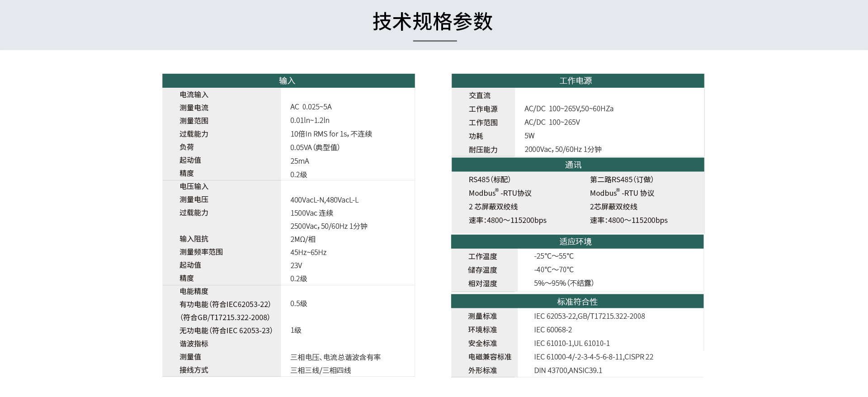Screen dimensions: 868x397
Task: Click the value 三相电压、电流总谐波含有率
Action: click(x=335, y=357)
